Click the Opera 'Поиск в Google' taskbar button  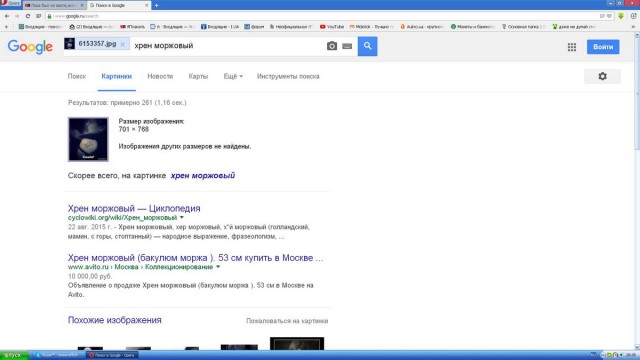(x=112, y=356)
